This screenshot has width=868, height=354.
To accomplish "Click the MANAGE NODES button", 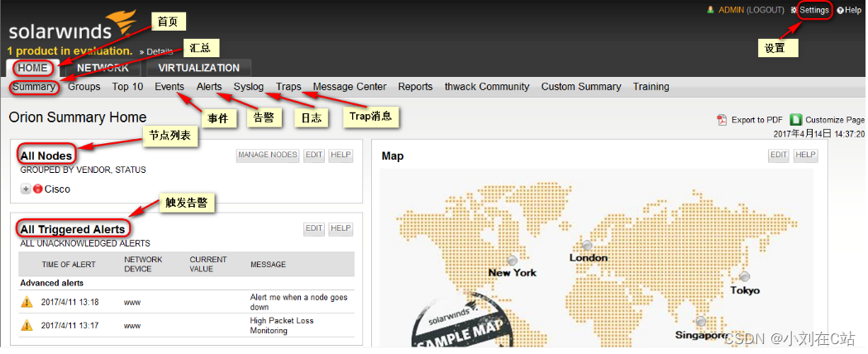I will [x=268, y=155].
